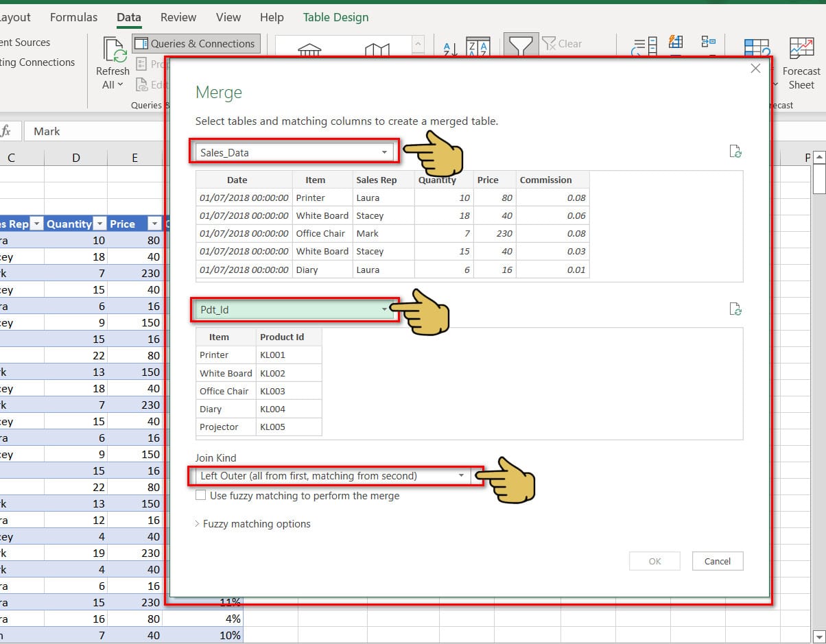
Task: Open the Price column filter dropdown
Action: pyautogui.click(x=154, y=224)
